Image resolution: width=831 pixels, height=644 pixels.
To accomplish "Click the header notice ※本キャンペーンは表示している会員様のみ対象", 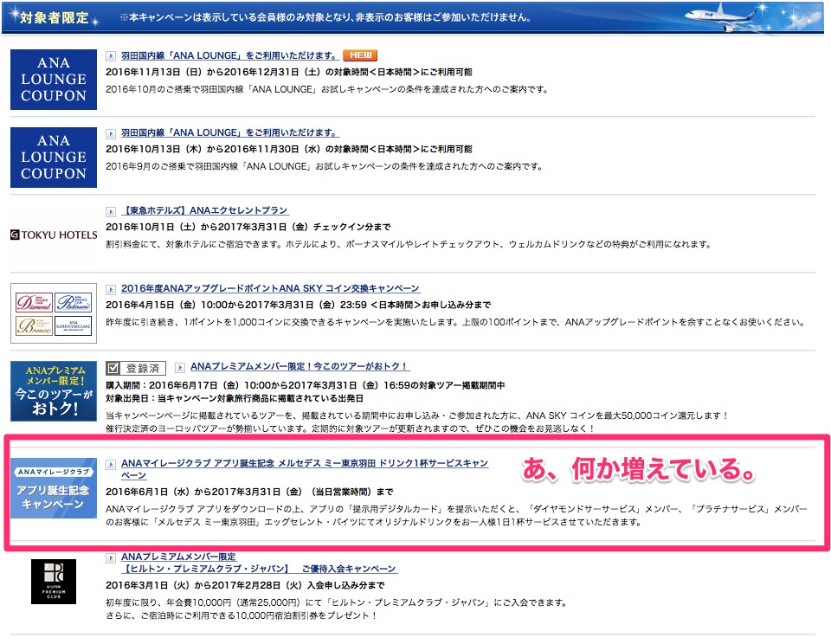I will pyautogui.click(x=325, y=17).
